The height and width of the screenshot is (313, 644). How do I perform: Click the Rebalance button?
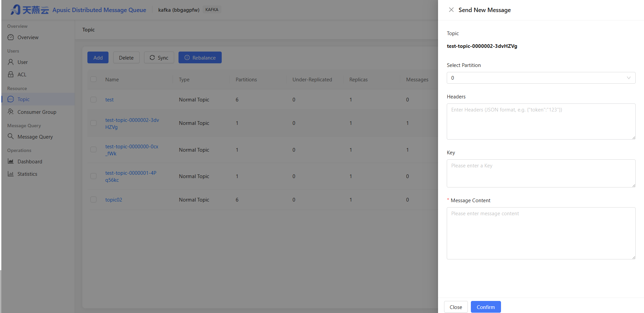pos(200,58)
